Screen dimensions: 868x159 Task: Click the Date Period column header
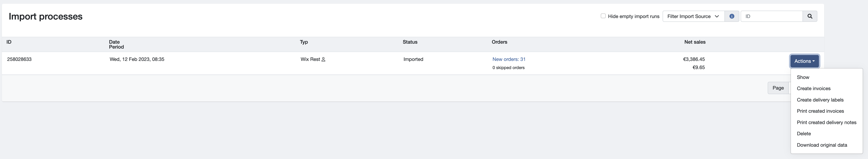pyautogui.click(x=116, y=44)
